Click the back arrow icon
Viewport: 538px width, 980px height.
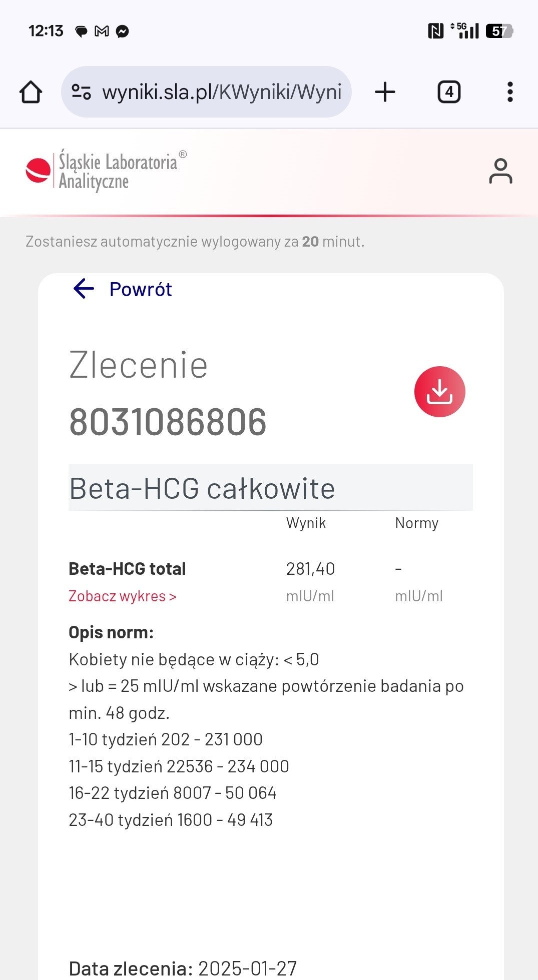(x=84, y=289)
